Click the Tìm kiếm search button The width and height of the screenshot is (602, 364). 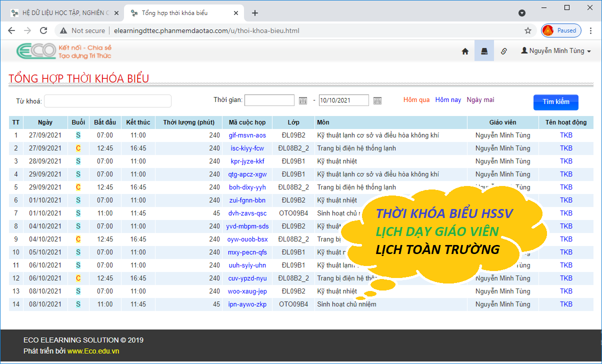(x=555, y=102)
